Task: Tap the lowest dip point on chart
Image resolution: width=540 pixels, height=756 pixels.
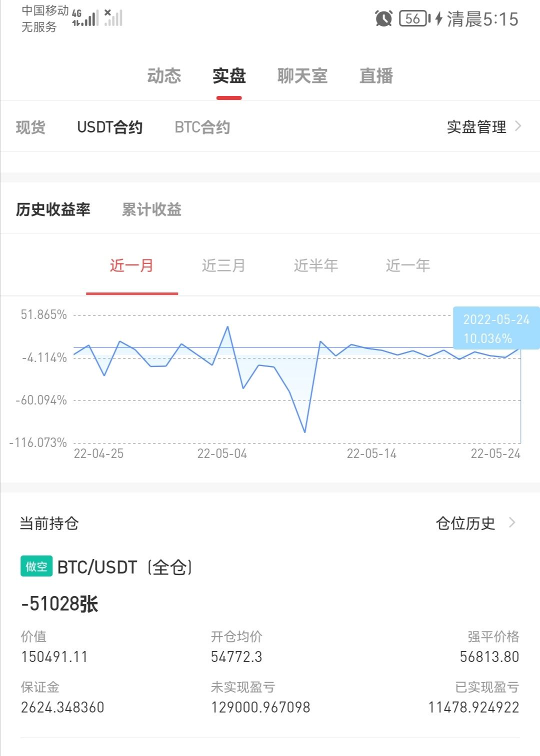Action: click(304, 431)
